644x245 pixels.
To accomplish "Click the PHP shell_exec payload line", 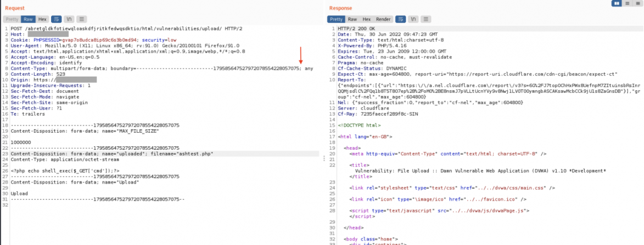I will coord(65,171).
